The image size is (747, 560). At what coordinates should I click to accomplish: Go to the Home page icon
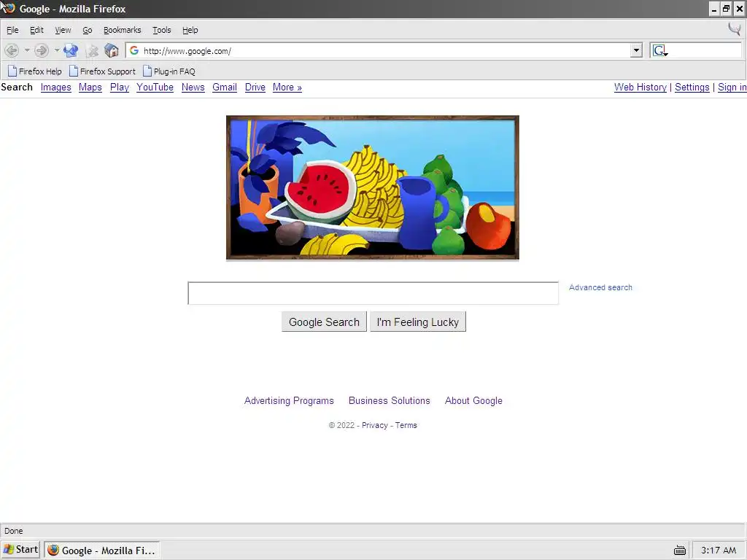(x=112, y=50)
